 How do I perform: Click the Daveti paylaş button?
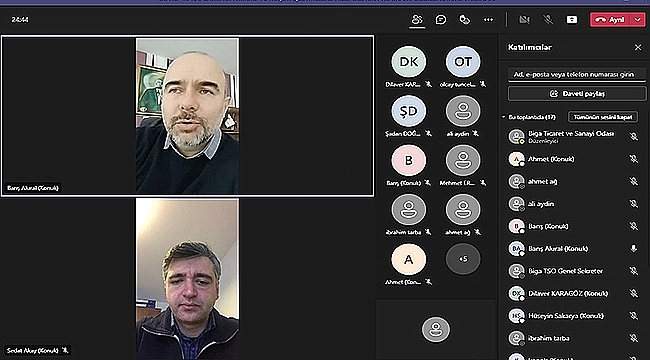pyautogui.click(x=577, y=94)
